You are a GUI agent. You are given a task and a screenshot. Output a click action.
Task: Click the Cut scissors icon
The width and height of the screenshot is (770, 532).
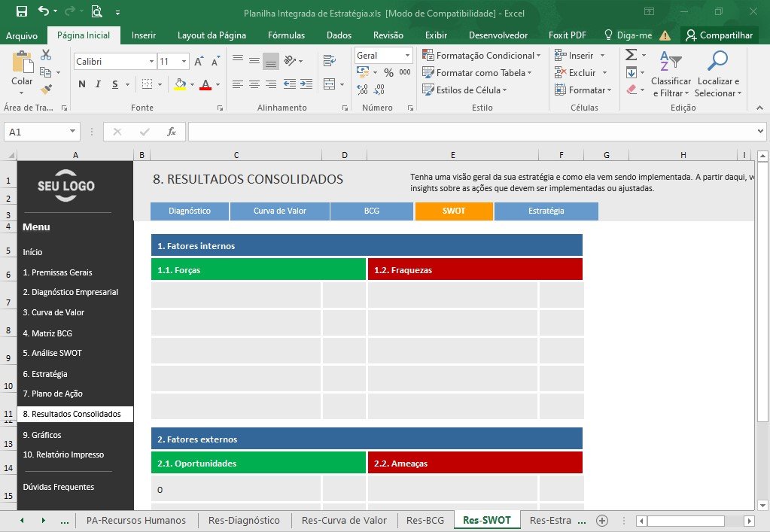point(46,54)
